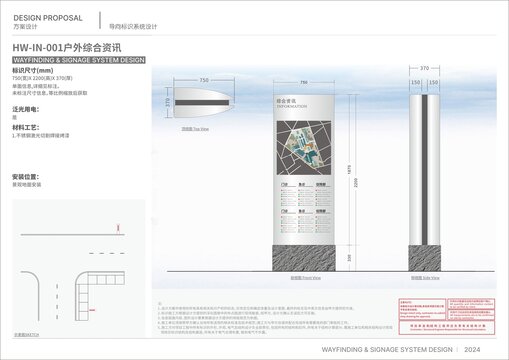Select the top view drawing of the sign
The image size is (509, 360).
[x=202, y=102]
